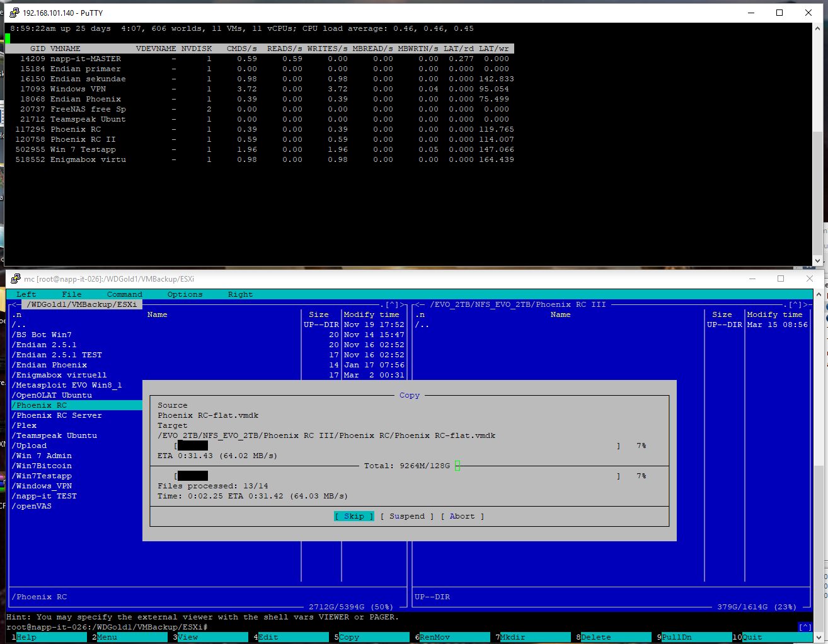828x644 pixels.
Task: Open the Options menu
Action: point(185,294)
